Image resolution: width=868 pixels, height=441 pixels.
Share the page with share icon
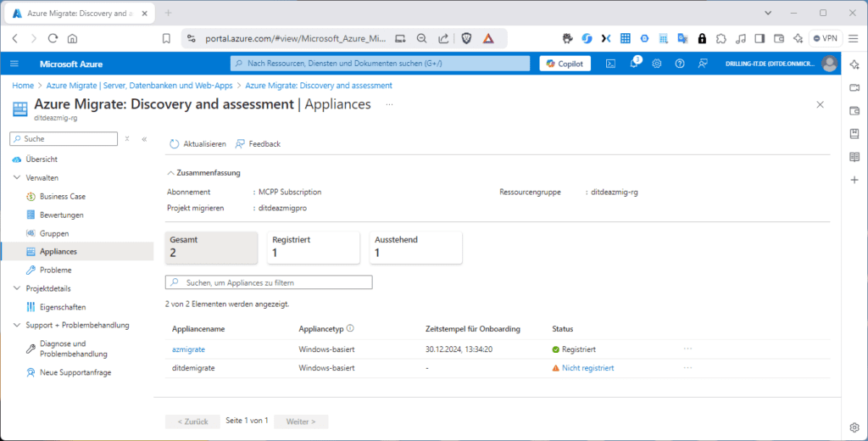(443, 39)
